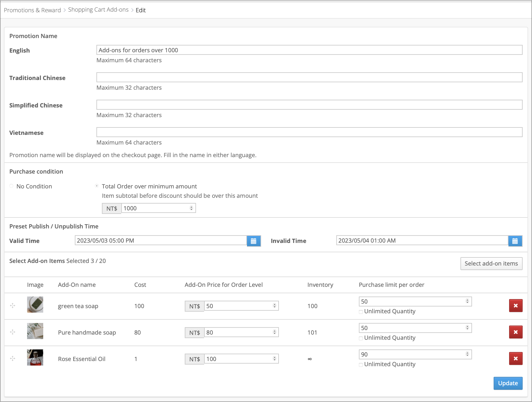This screenshot has height=402, width=532.
Task: Click the Rose Essential Oil name text
Action: [82, 359]
